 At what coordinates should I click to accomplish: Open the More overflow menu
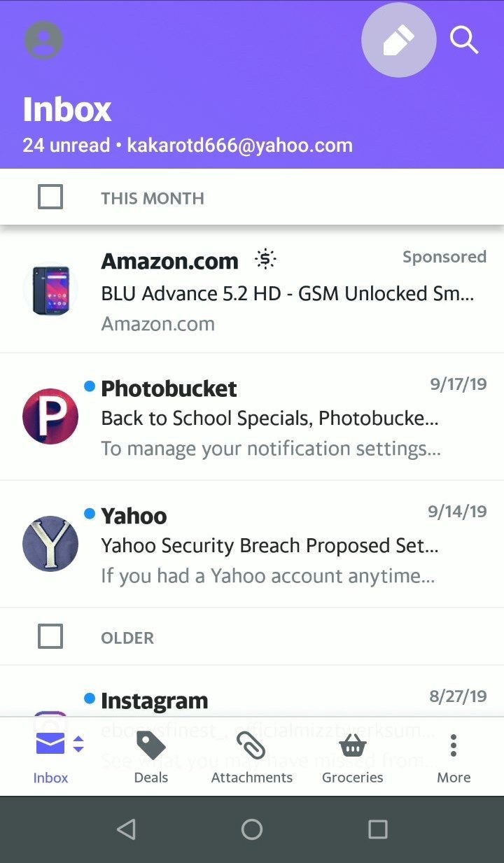click(x=454, y=746)
